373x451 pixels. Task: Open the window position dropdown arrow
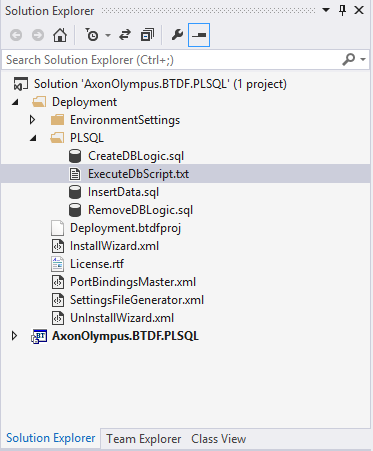(x=326, y=10)
